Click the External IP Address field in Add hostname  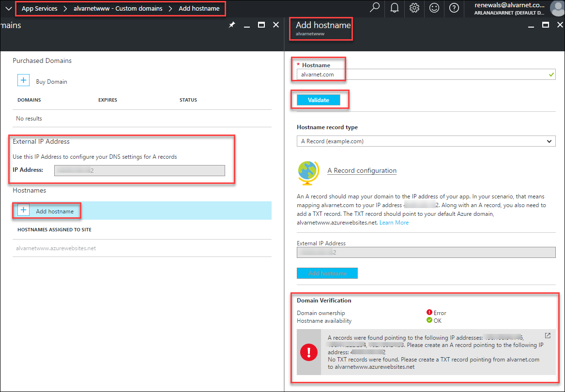(x=426, y=253)
